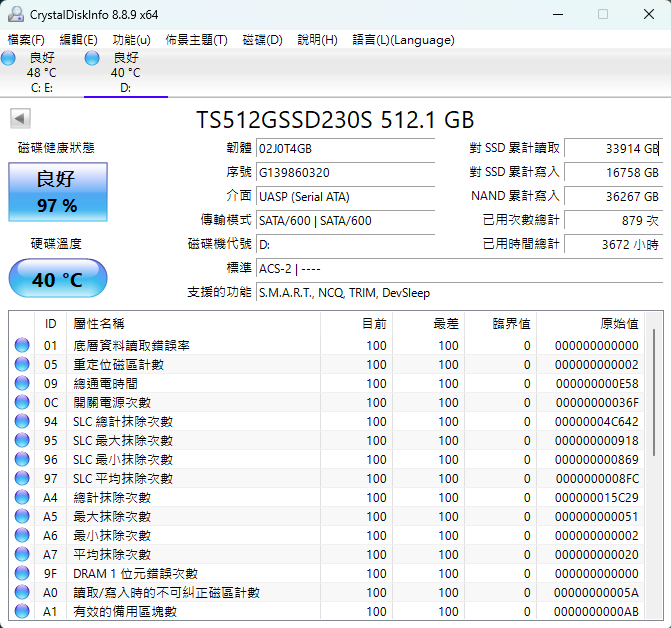This screenshot has width=671, height=628.
Task: Click the power on hours 3672 小時
Action: 613,244
